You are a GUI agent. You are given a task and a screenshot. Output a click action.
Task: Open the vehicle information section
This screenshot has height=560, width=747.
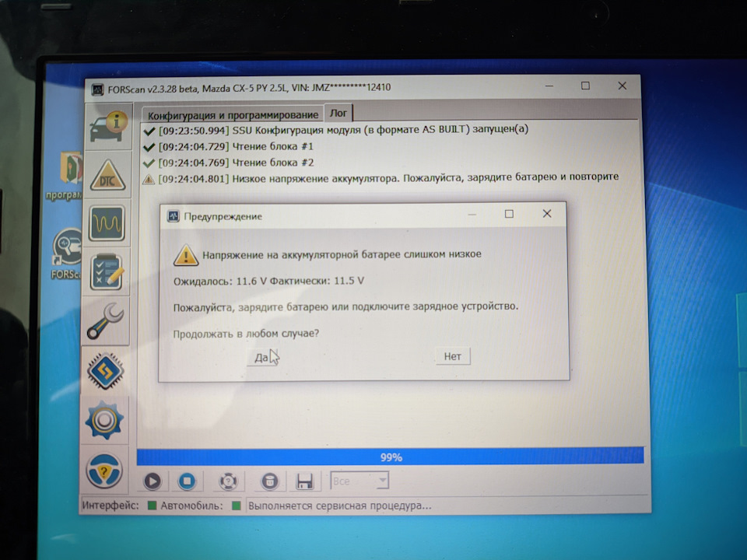pyautogui.click(x=108, y=126)
